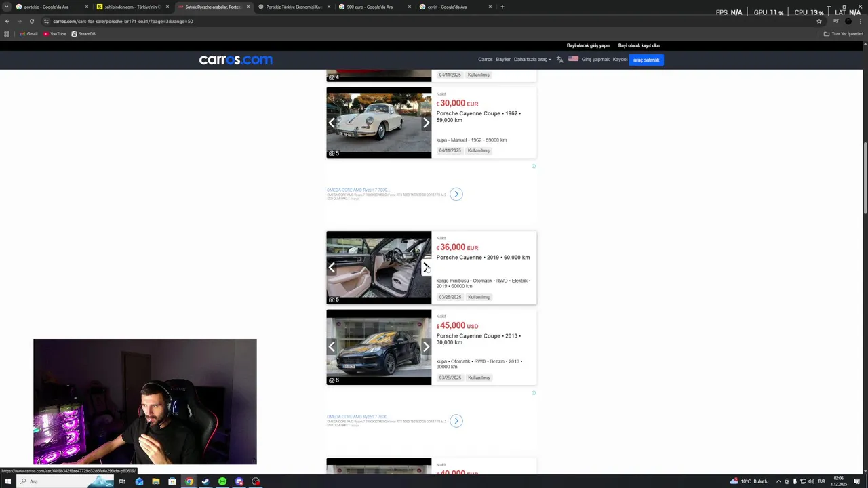Open the beige interior Cayenne photo thumbnail

coord(378,268)
